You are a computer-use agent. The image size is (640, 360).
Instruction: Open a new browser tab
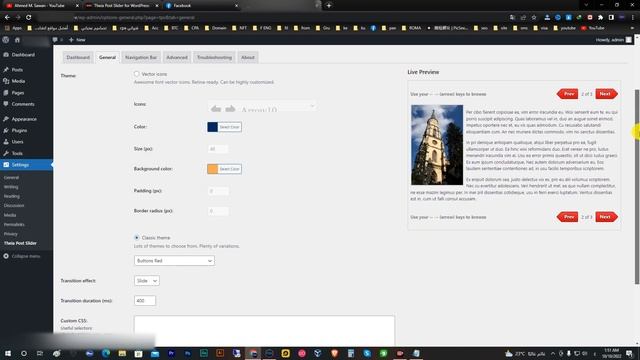(329, 6)
